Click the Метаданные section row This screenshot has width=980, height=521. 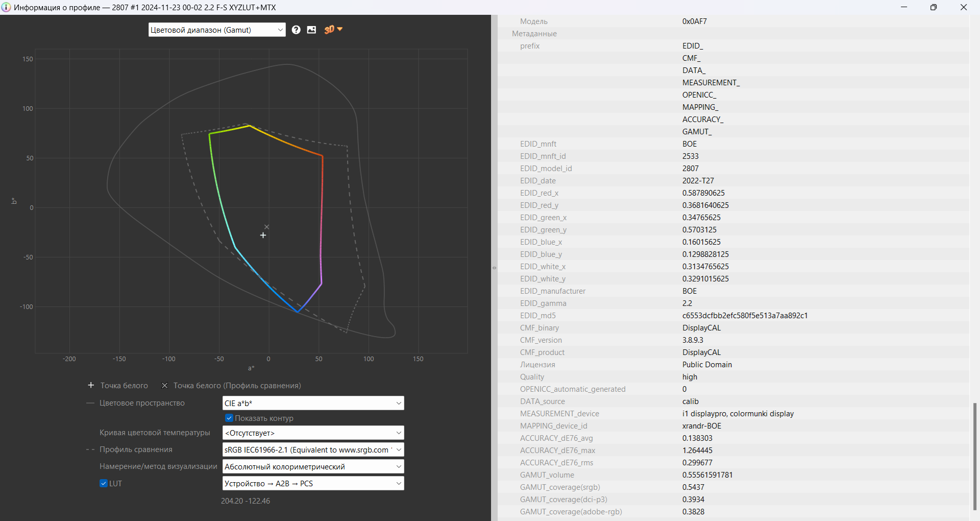click(534, 34)
